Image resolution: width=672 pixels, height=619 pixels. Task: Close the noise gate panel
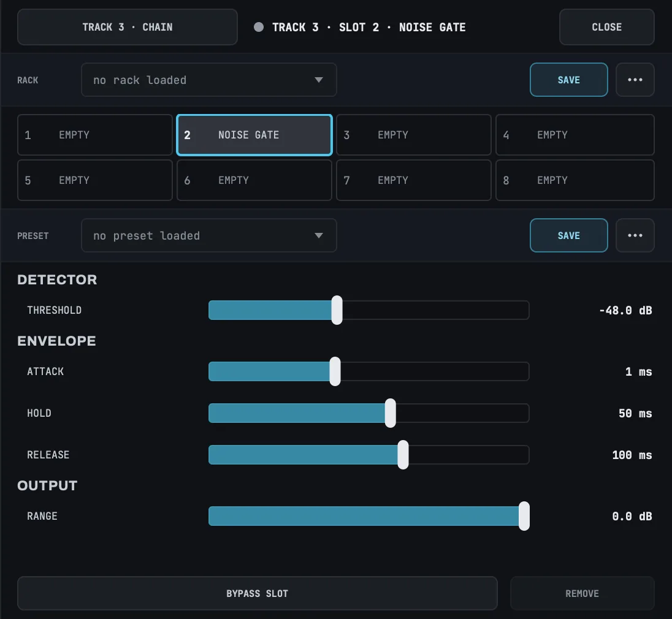606,27
